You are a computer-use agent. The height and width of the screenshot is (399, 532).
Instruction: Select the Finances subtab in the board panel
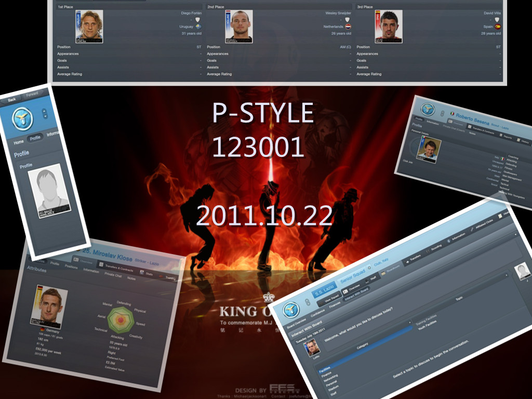click(335, 304)
